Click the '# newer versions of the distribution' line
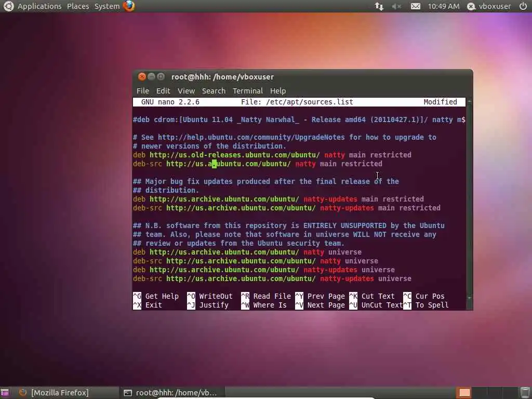Image resolution: width=532 pixels, height=399 pixels. [x=210, y=146]
